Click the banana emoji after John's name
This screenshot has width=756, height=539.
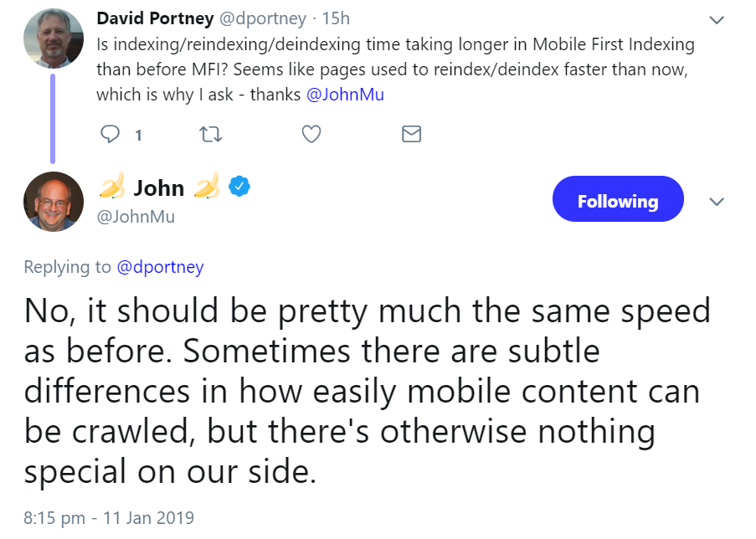(206, 187)
